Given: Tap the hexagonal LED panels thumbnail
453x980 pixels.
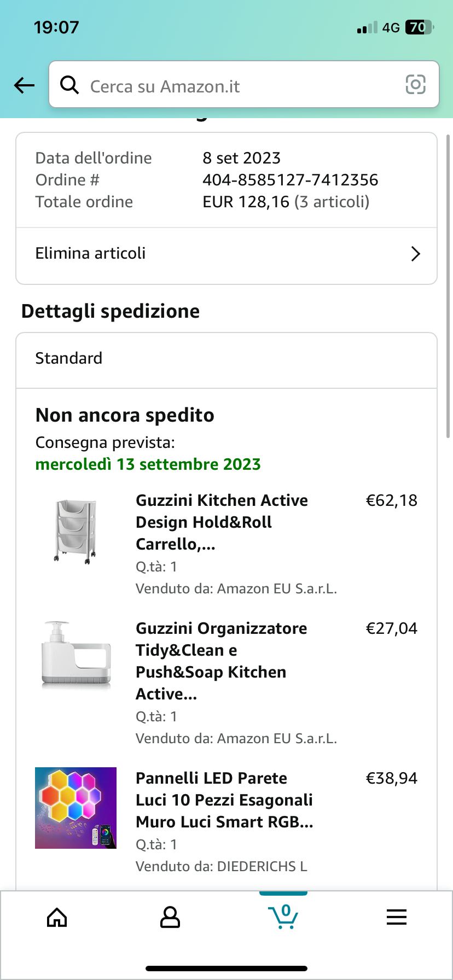Looking at the screenshot, I should pyautogui.click(x=76, y=808).
